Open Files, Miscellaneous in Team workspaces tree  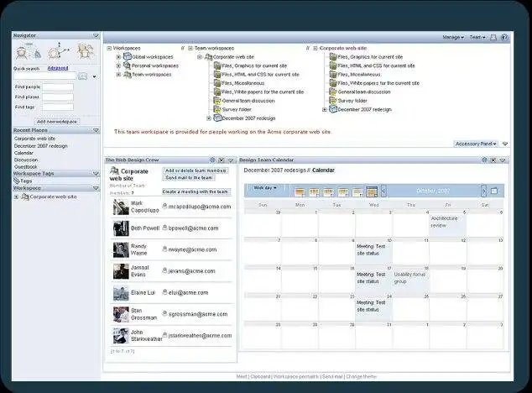coord(243,83)
